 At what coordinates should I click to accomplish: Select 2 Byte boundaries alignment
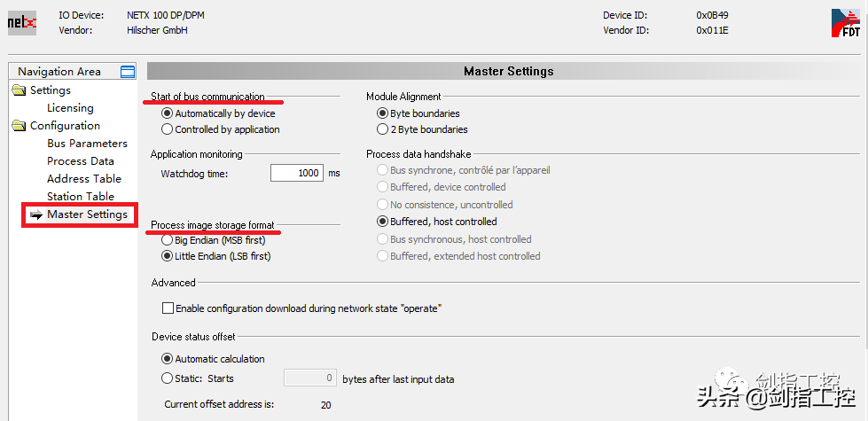[383, 129]
